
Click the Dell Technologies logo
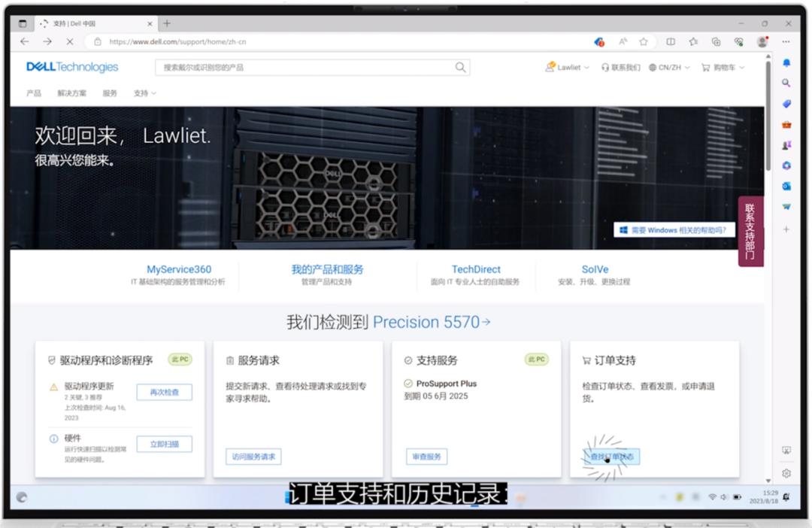click(71, 66)
